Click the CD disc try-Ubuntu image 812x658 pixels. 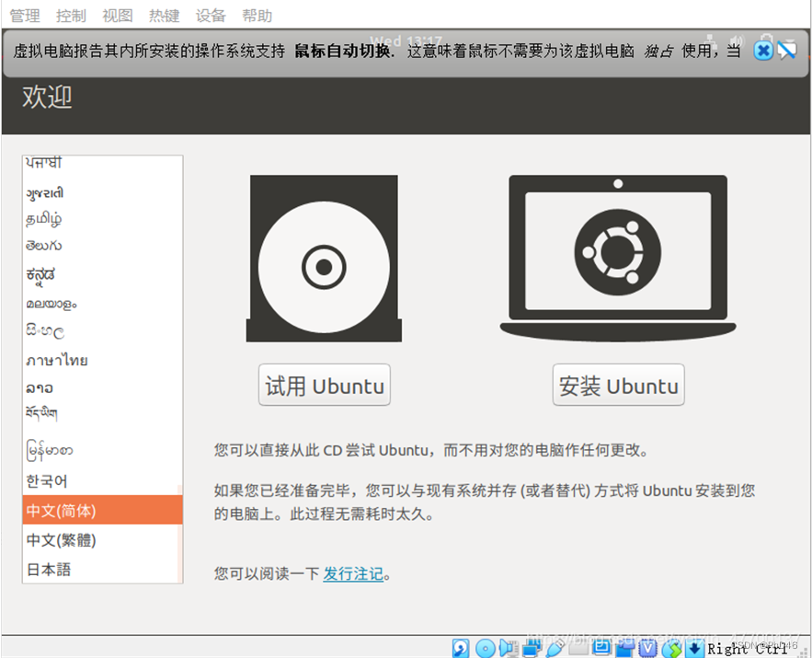[x=325, y=258]
